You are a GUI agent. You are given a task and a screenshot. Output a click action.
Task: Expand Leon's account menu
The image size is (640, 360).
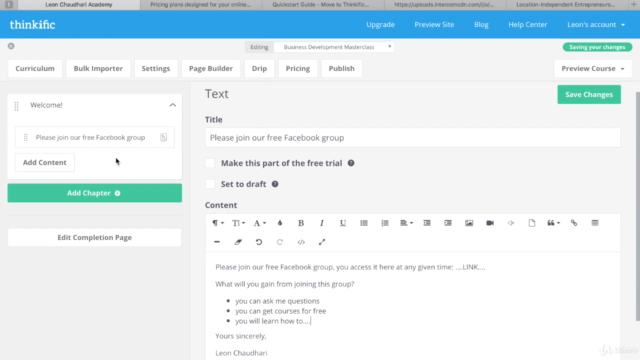tap(596, 24)
